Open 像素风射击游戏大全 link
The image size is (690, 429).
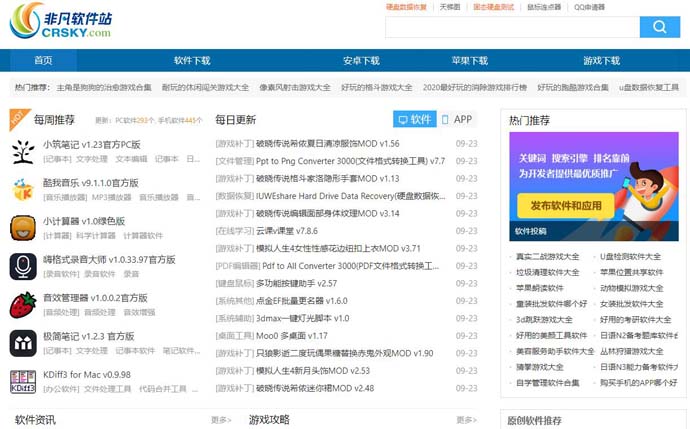295,87
